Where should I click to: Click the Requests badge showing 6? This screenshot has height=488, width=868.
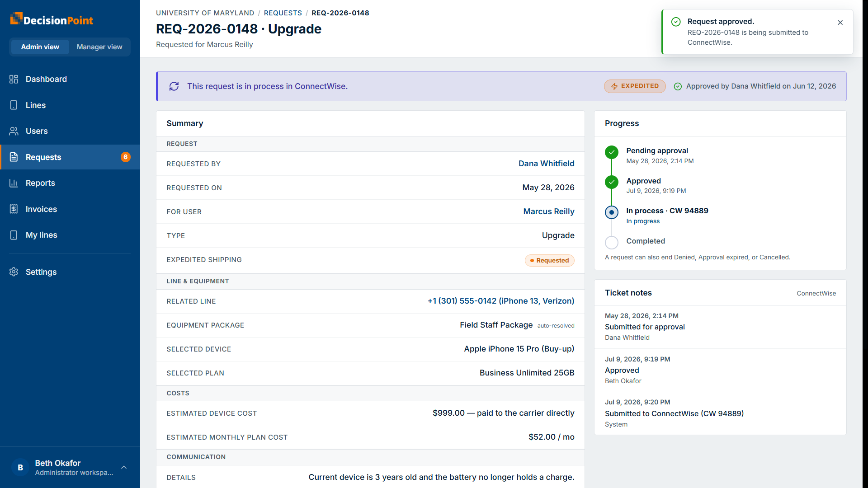tap(126, 157)
